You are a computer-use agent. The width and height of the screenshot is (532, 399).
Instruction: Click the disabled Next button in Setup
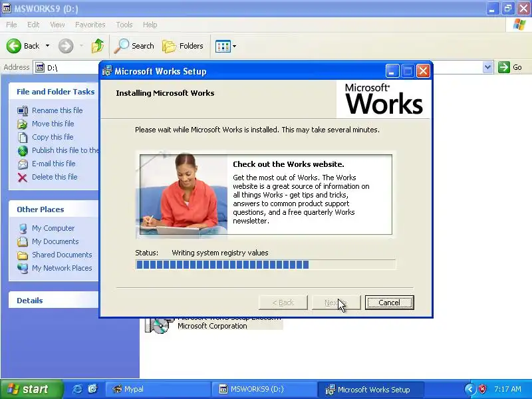[336, 303]
